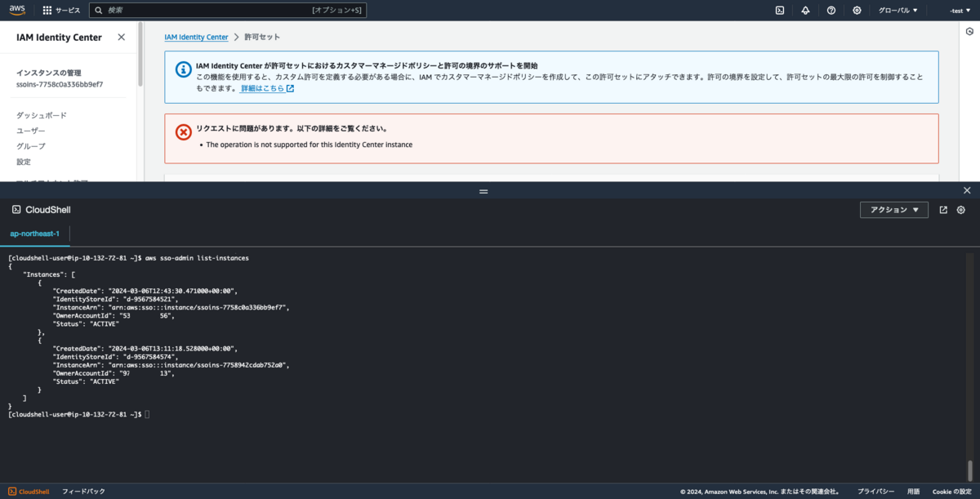This screenshot has height=499, width=980.
Task: Close the CloudShell panel
Action: 968,190
